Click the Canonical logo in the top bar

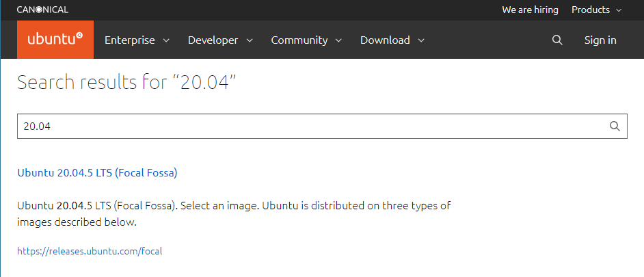tap(42, 10)
